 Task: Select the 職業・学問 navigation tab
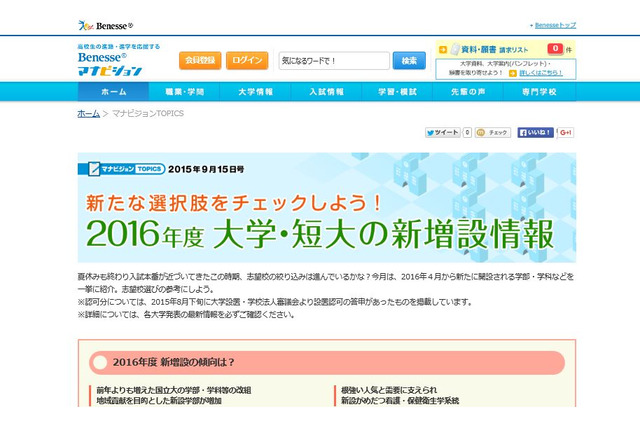pyautogui.click(x=184, y=92)
